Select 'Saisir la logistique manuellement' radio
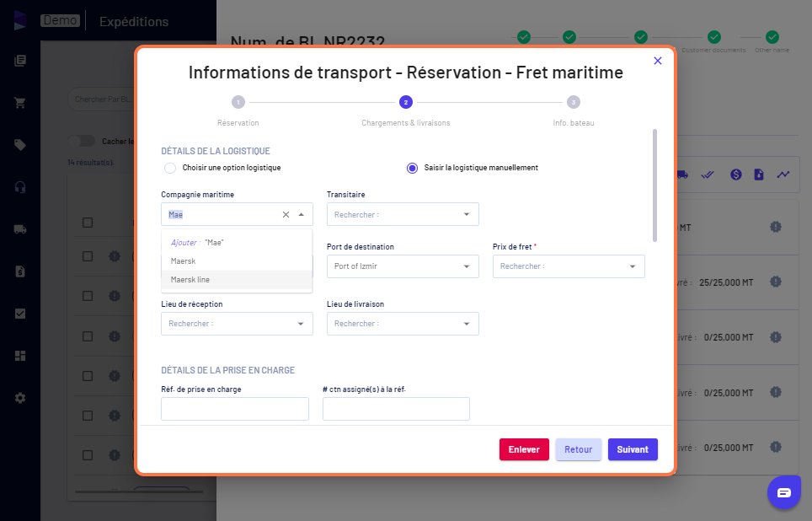This screenshot has width=812, height=521. [412, 168]
